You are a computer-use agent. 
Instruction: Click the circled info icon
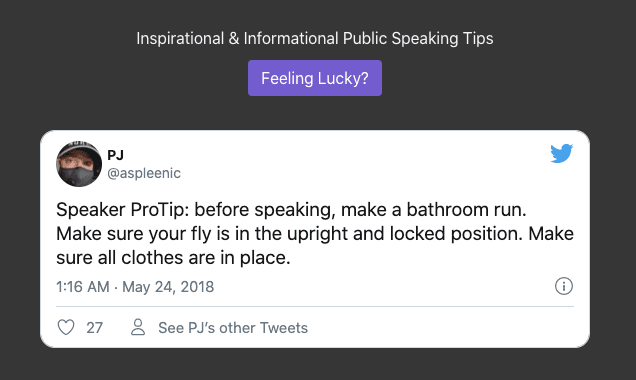[563, 286]
